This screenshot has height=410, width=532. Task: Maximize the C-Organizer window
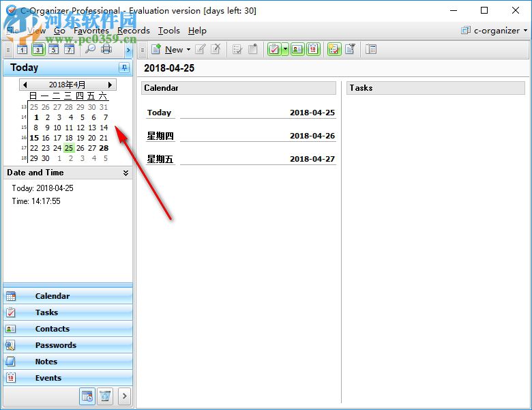point(484,10)
